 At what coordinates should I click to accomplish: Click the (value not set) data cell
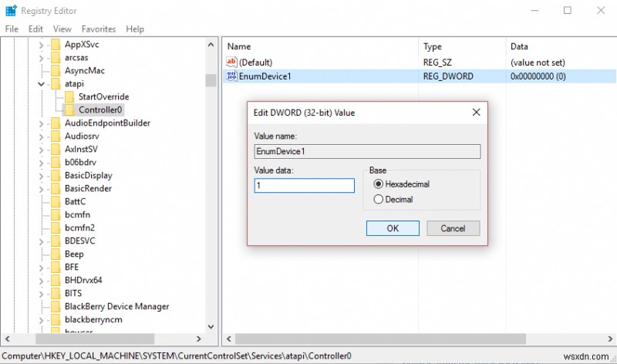[x=538, y=62]
